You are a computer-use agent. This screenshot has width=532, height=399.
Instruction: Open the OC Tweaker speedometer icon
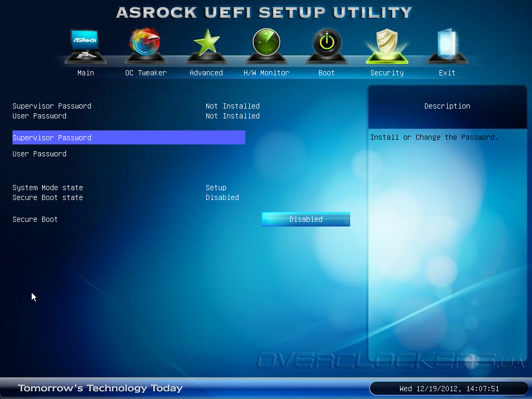[145, 46]
